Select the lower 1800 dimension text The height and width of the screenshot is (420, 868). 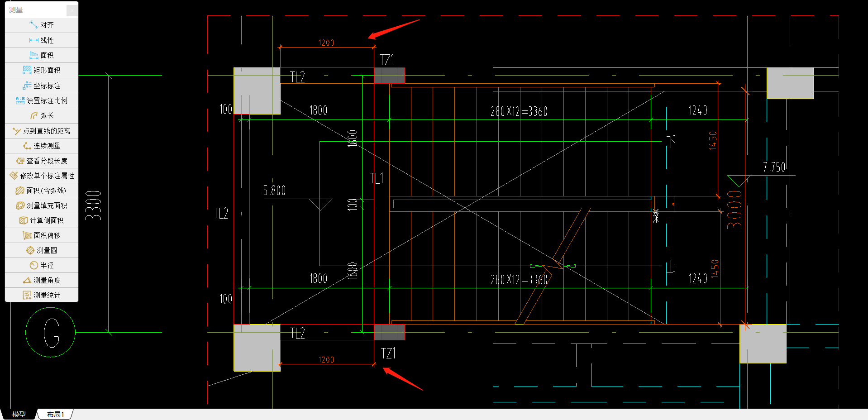click(318, 278)
